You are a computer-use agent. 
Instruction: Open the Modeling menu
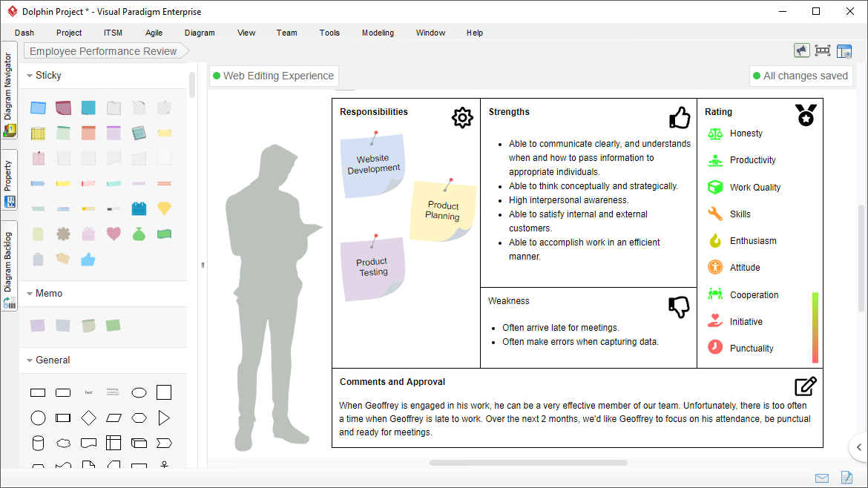378,33
